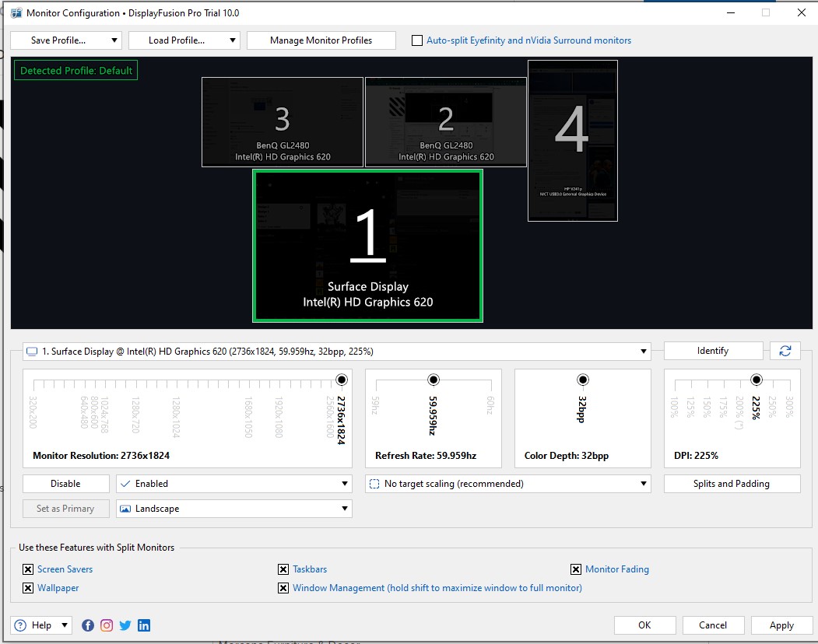The width and height of the screenshot is (818, 644).
Task: Uncheck the Taskbars checkbox
Action: 283,569
